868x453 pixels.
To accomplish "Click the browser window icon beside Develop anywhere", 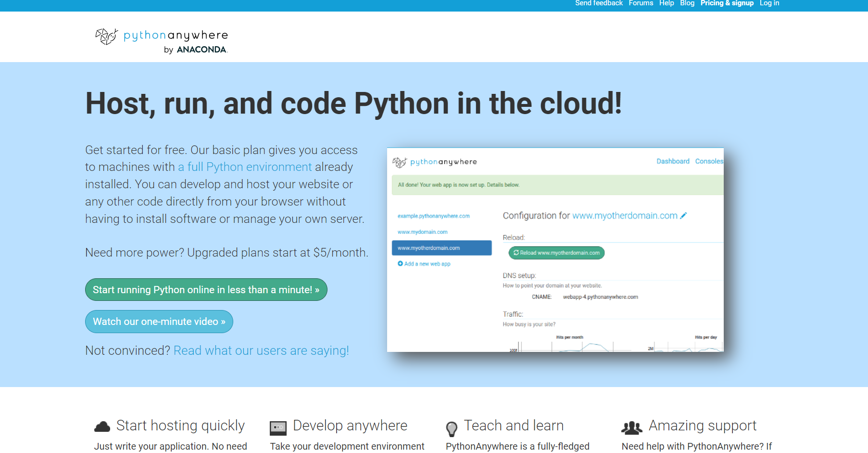I will point(278,427).
